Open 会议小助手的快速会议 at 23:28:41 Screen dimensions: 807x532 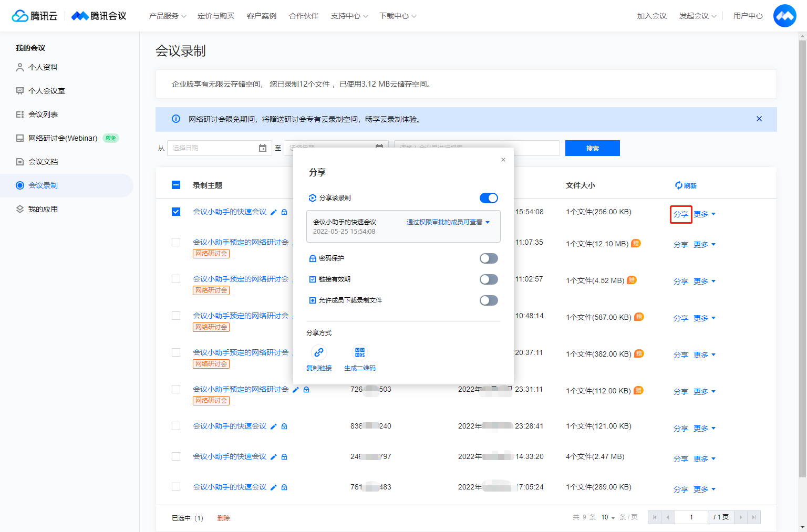[x=230, y=426]
